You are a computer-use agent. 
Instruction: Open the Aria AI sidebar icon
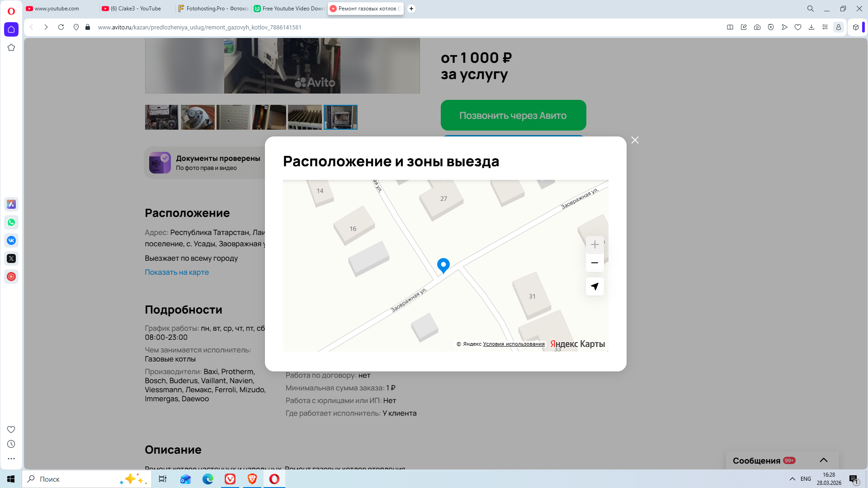[11, 204]
